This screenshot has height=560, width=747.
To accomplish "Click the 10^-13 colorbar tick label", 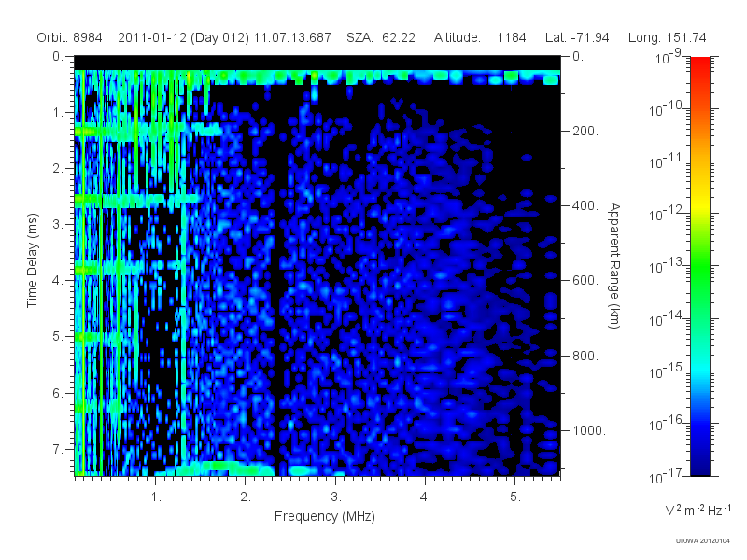I will (665, 267).
